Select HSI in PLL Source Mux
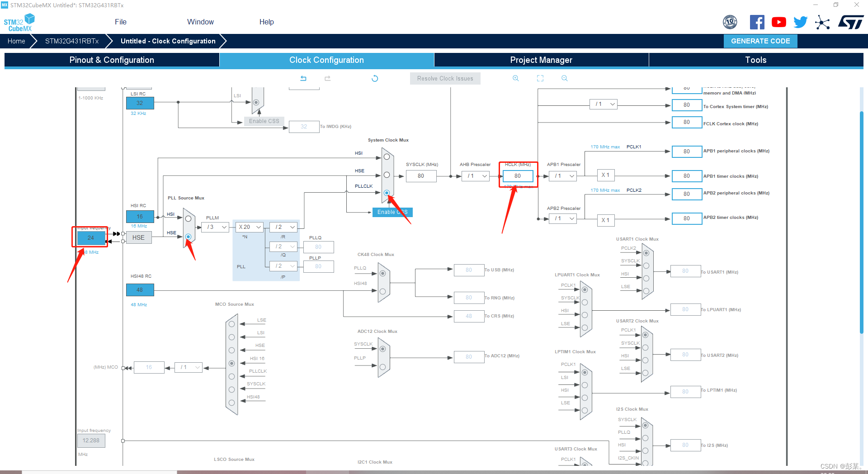Viewport: 868px width, 474px height. pyautogui.click(x=189, y=218)
